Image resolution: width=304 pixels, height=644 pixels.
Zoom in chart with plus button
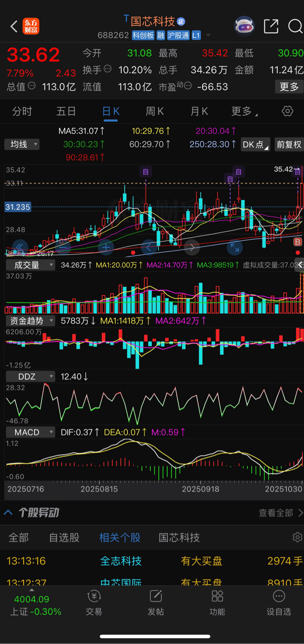point(106,248)
